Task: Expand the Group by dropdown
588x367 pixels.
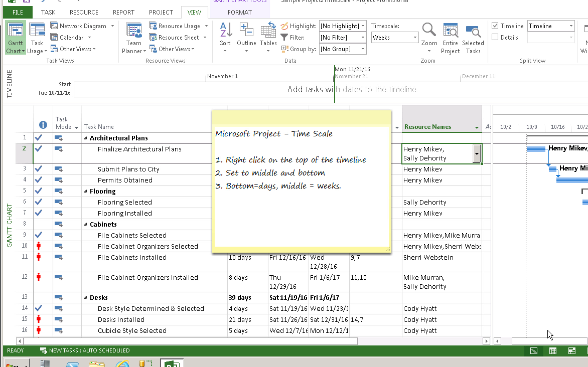Action: click(363, 49)
